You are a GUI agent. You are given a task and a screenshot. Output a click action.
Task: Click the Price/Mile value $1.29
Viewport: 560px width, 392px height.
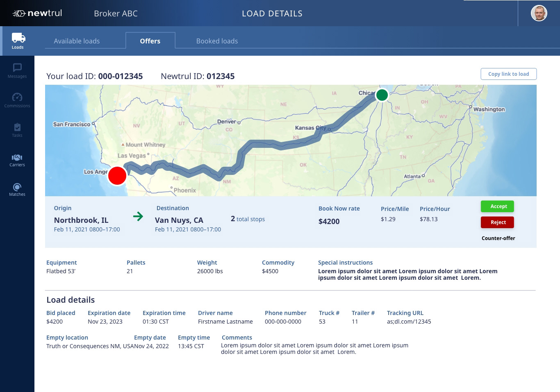[x=388, y=219]
